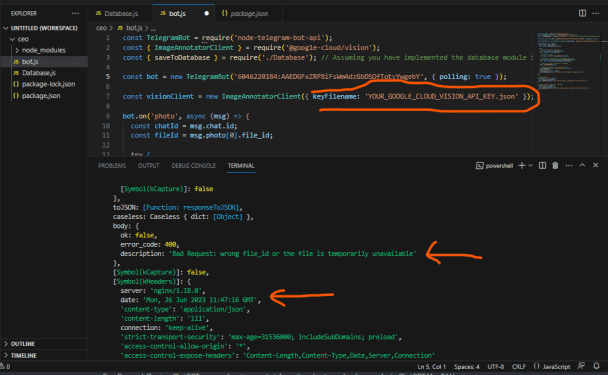Change indentation via Spaces: 4
This screenshot has width=608, height=375.
[466, 367]
